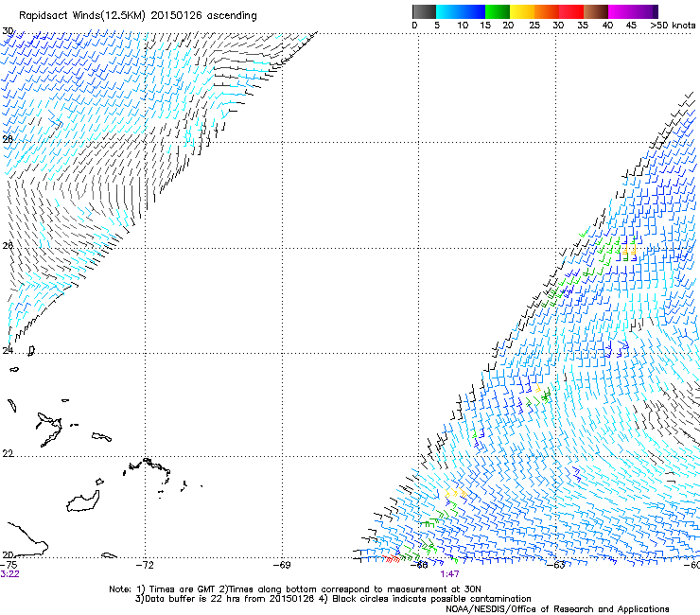Click the legend tick label '35'
The width and height of the screenshot is (700, 615).
[583, 26]
